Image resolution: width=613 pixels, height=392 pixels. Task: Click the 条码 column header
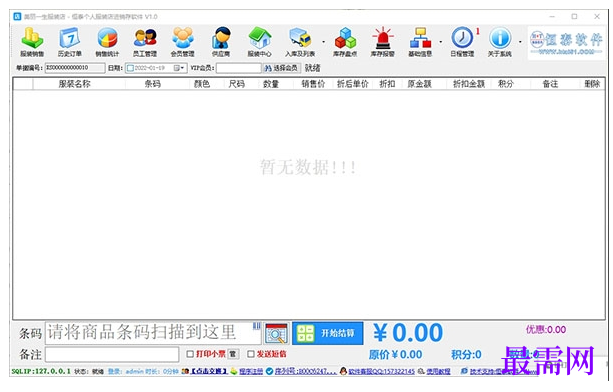click(152, 84)
